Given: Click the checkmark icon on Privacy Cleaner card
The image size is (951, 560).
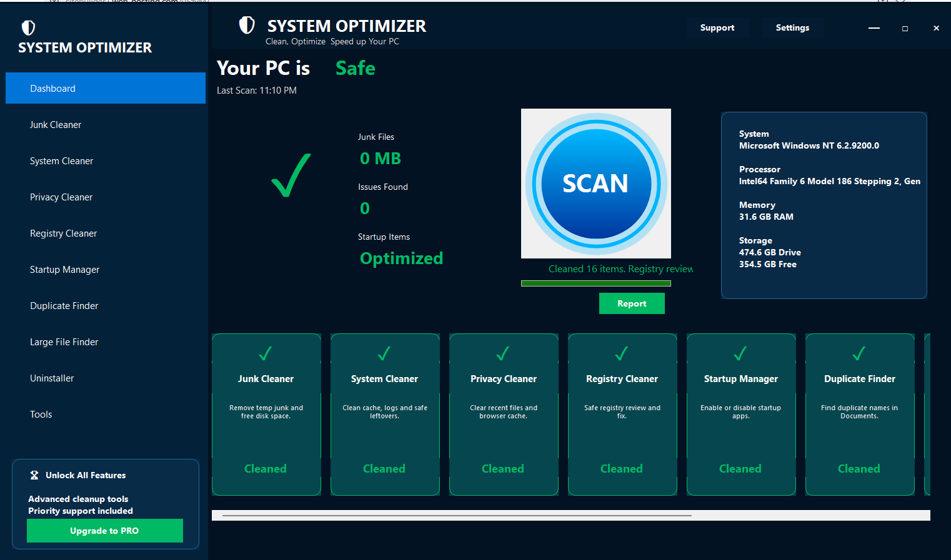Looking at the screenshot, I should click(x=503, y=353).
